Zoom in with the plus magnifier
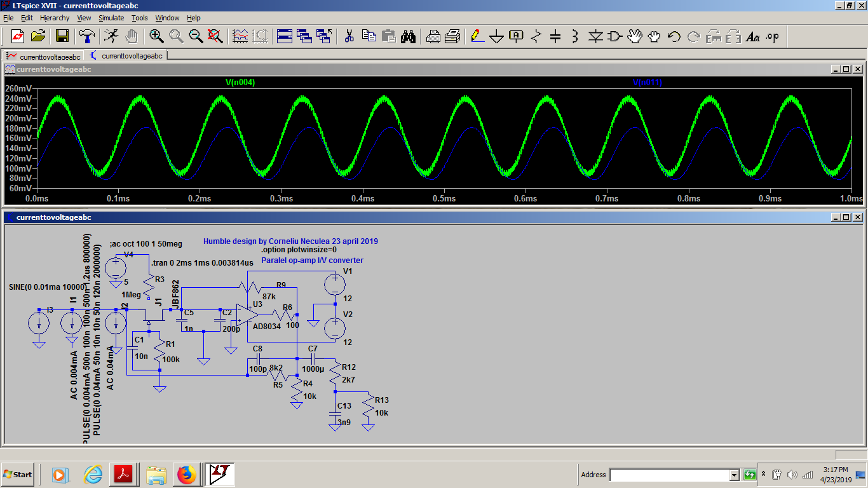Image resolution: width=868 pixels, height=488 pixels. (x=156, y=36)
